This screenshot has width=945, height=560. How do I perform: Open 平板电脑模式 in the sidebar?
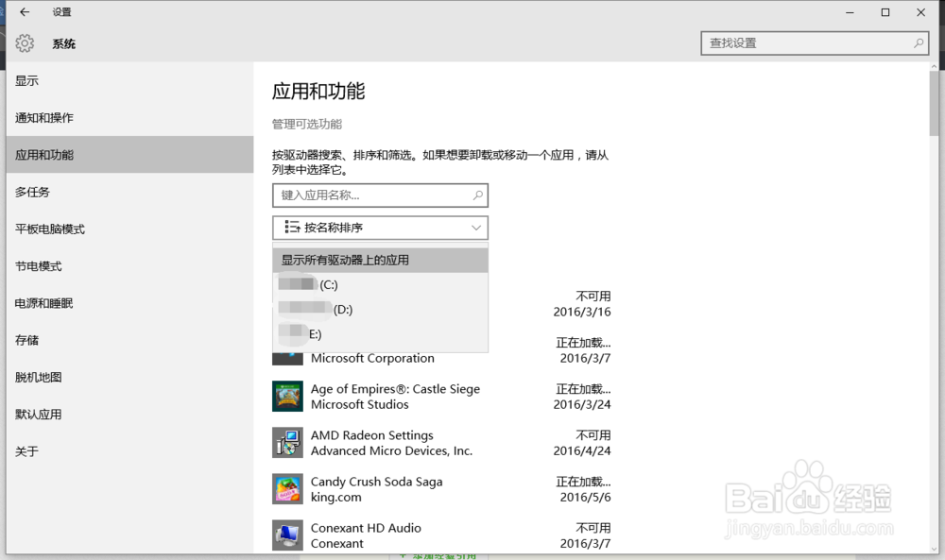coord(129,229)
